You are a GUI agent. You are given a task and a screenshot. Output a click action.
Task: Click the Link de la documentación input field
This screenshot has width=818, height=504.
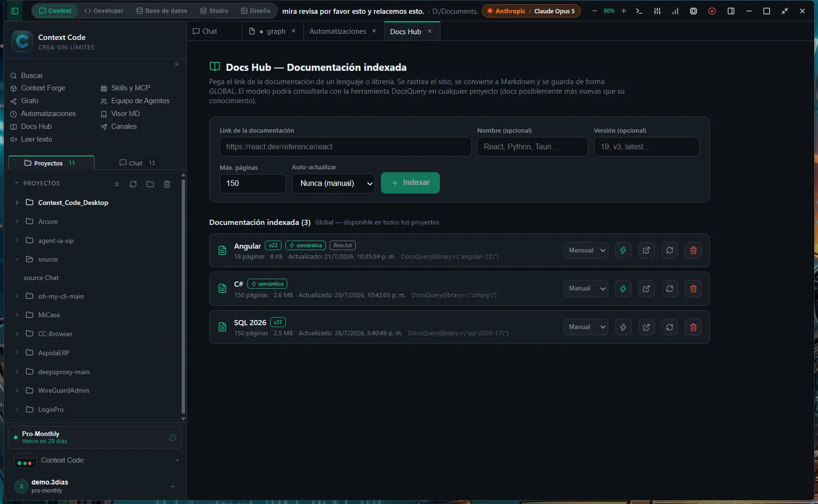pos(345,147)
